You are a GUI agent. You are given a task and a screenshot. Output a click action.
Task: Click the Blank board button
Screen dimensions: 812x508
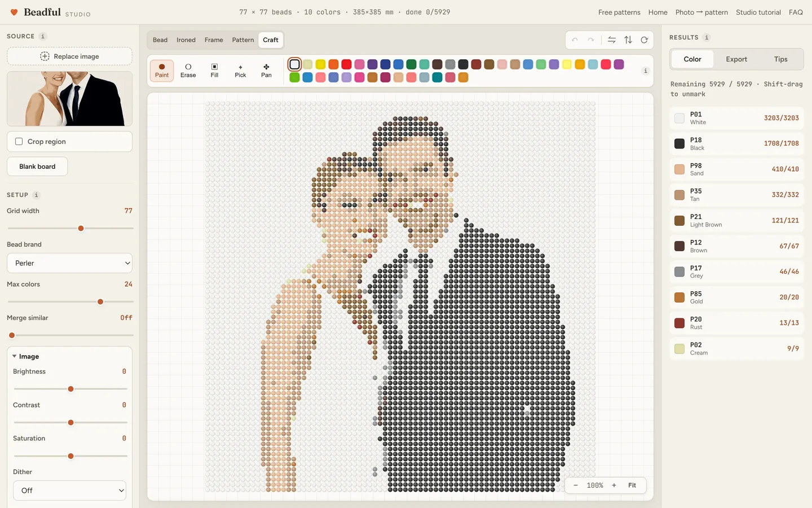point(37,167)
